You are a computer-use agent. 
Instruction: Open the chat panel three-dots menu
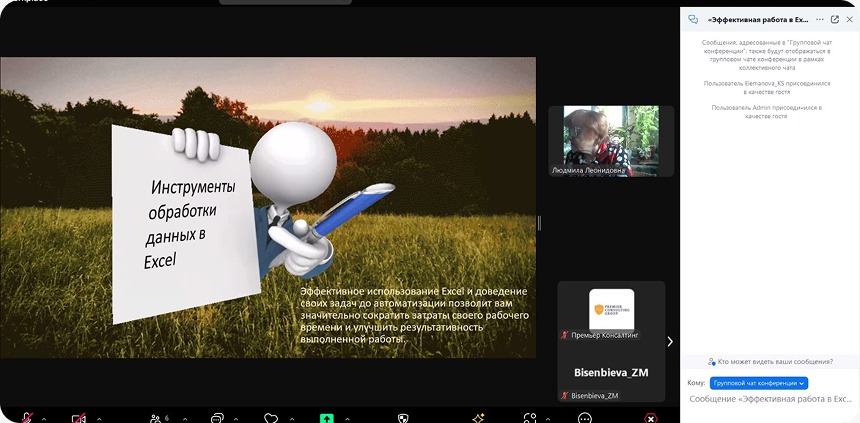point(820,19)
